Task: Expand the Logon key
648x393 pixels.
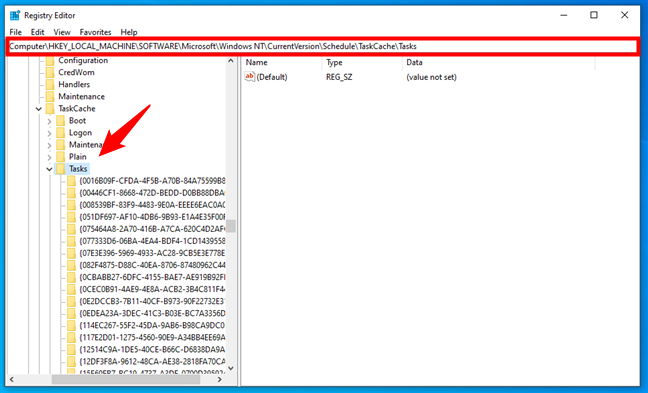Action: [x=49, y=133]
